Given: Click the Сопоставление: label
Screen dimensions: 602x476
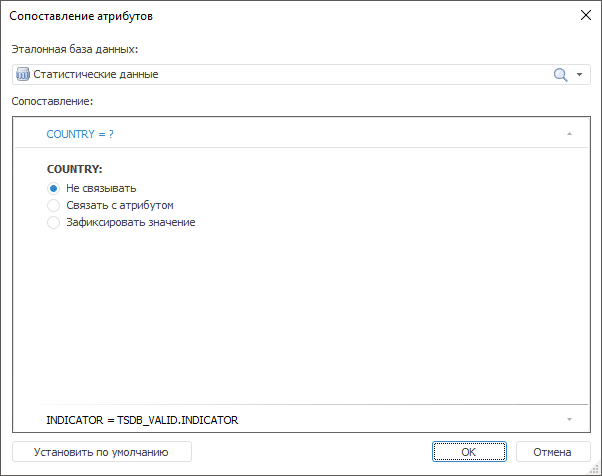Looking at the screenshot, I should (x=52, y=101).
